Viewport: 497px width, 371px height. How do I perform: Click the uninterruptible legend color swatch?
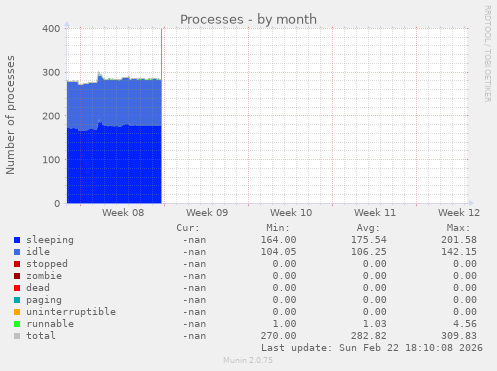click(17, 312)
